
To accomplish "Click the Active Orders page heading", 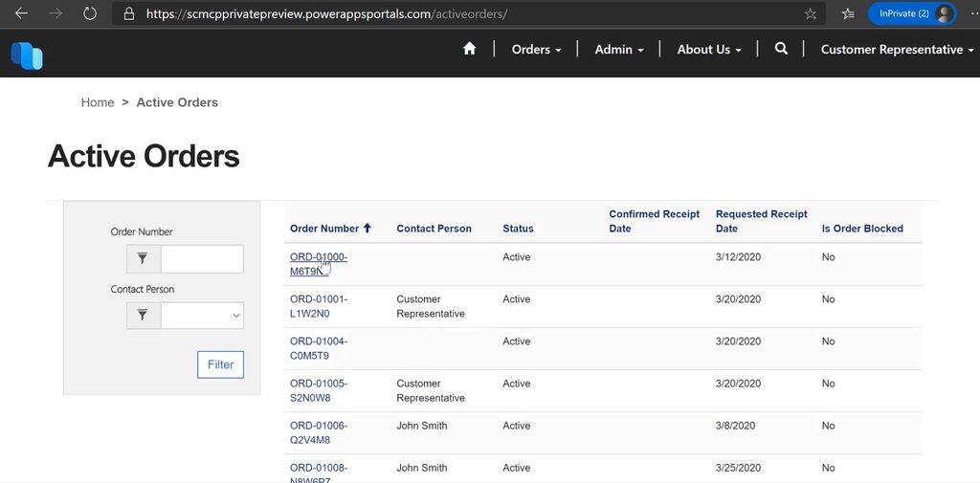I will (144, 156).
